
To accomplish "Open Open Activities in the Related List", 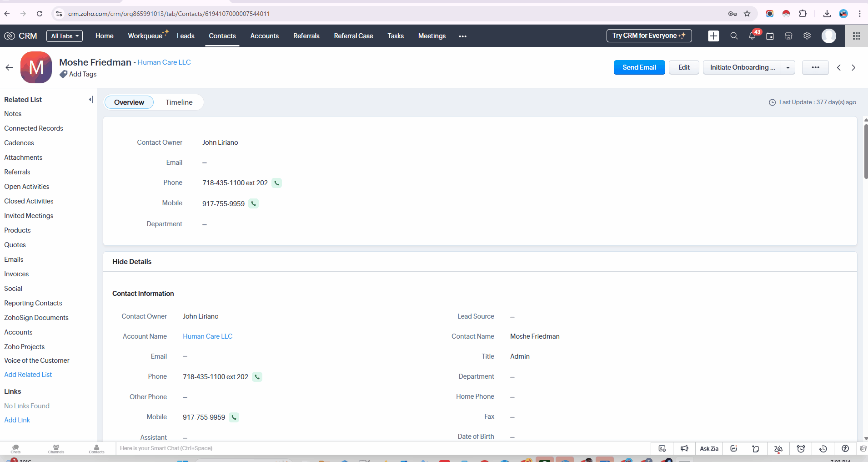I will point(27,187).
